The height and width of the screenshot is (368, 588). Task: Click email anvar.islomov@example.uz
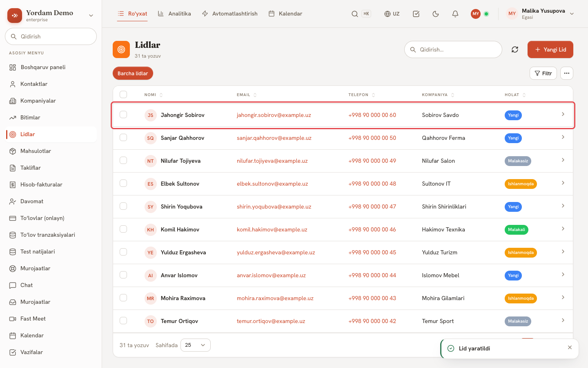(271, 276)
